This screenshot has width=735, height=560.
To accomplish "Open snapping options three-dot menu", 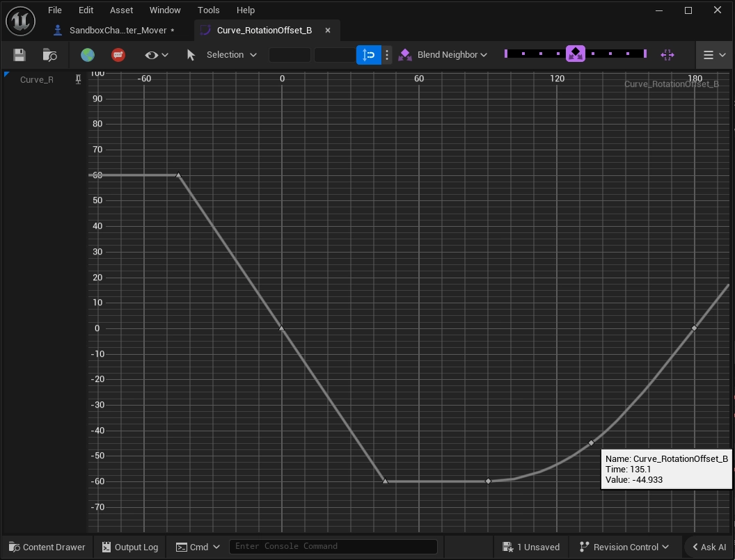I will click(x=387, y=55).
